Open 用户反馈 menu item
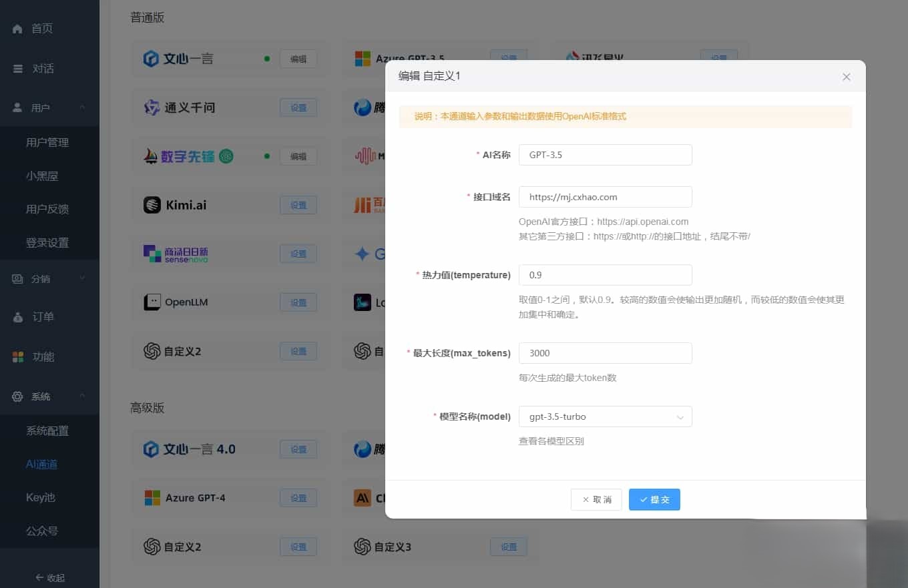Viewport: 908px width, 588px height. [x=47, y=209]
